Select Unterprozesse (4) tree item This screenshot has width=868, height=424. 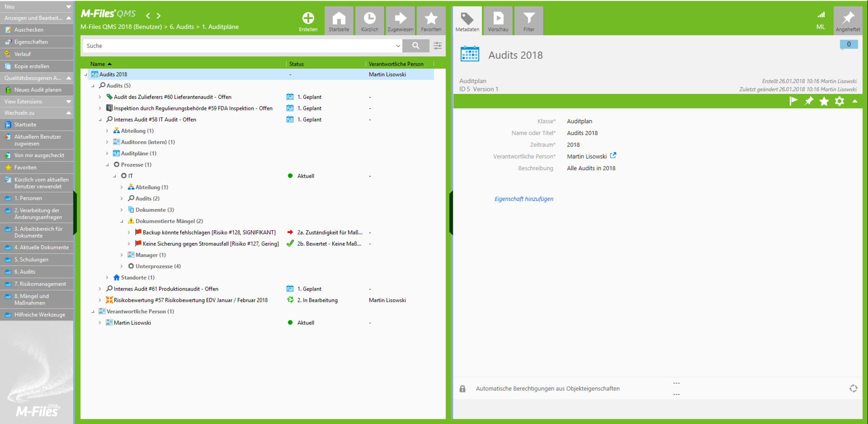coord(158,266)
